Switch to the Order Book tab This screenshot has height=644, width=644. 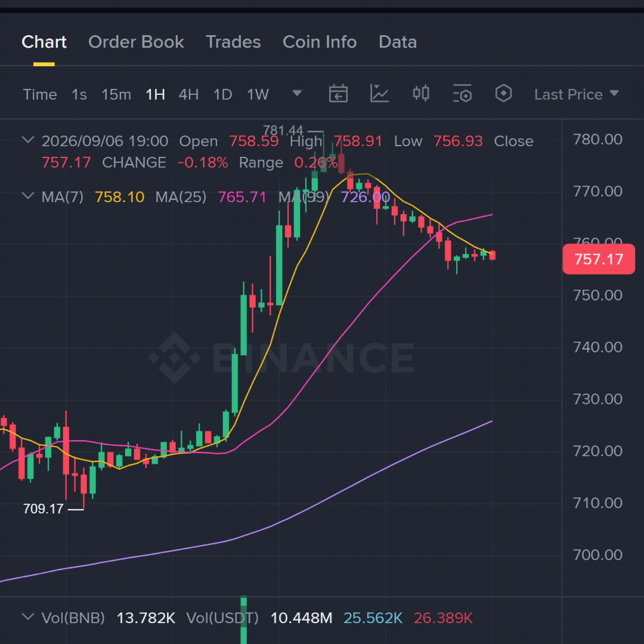pyautogui.click(x=136, y=42)
